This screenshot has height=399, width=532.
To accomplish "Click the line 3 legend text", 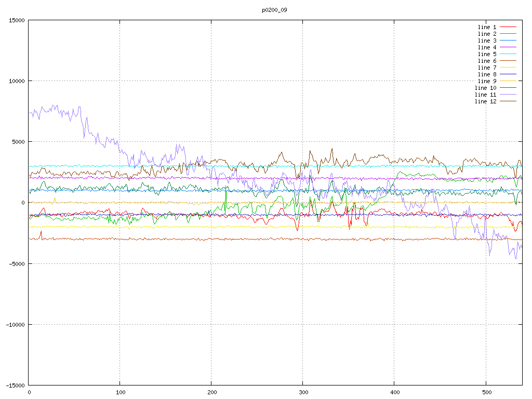I will 487,41.
